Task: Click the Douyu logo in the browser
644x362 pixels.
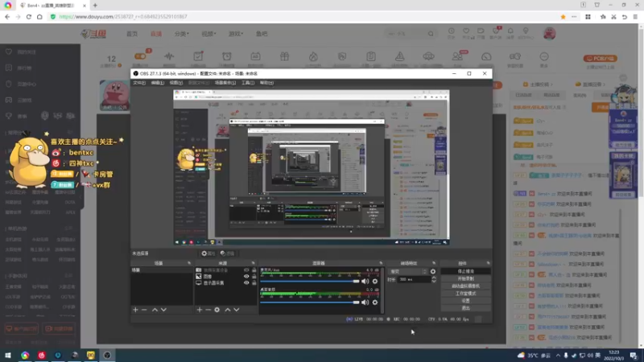Action: point(93,34)
